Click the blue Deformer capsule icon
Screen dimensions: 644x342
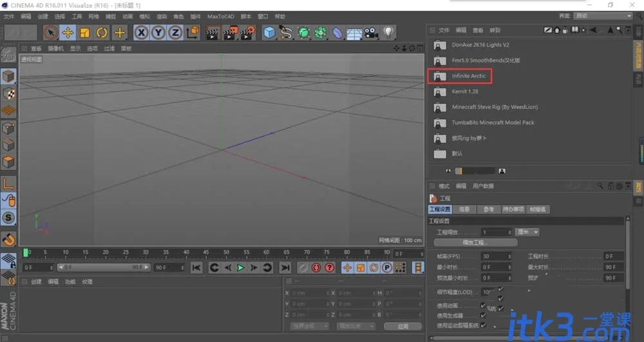[x=337, y=32]
